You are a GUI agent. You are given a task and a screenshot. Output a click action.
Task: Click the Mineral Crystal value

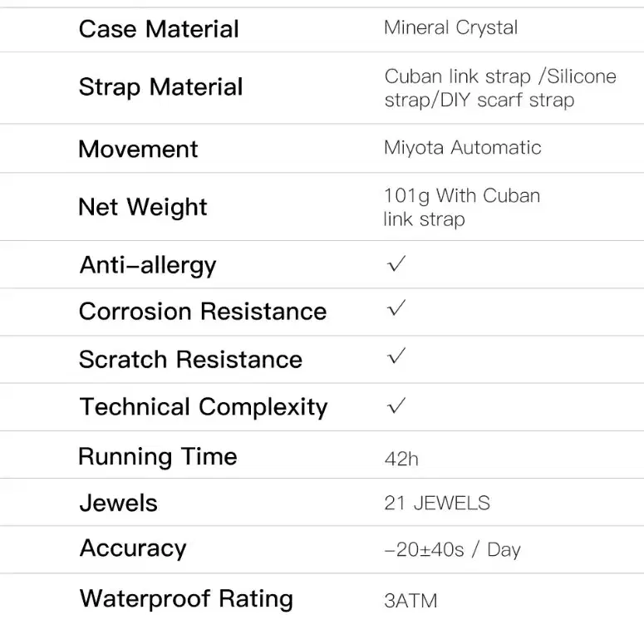point(450,28)
